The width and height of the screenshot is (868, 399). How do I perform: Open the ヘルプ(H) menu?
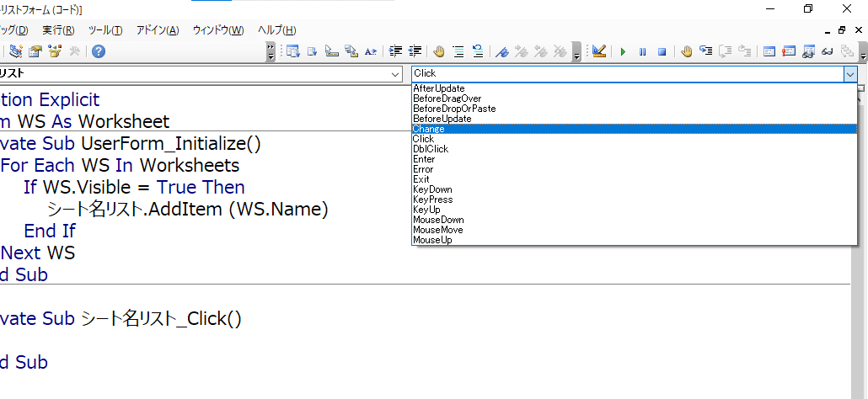click(x=276, y=30)
